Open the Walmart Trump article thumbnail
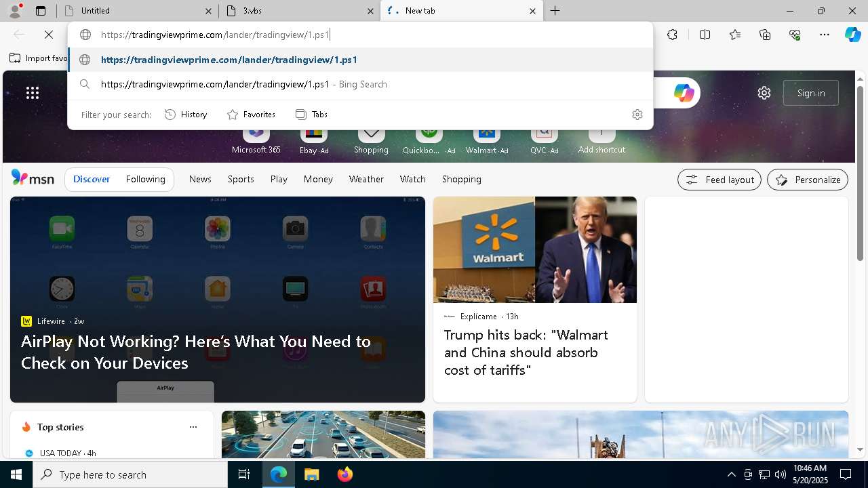This screenshot has height=488, width=868. 535,249
